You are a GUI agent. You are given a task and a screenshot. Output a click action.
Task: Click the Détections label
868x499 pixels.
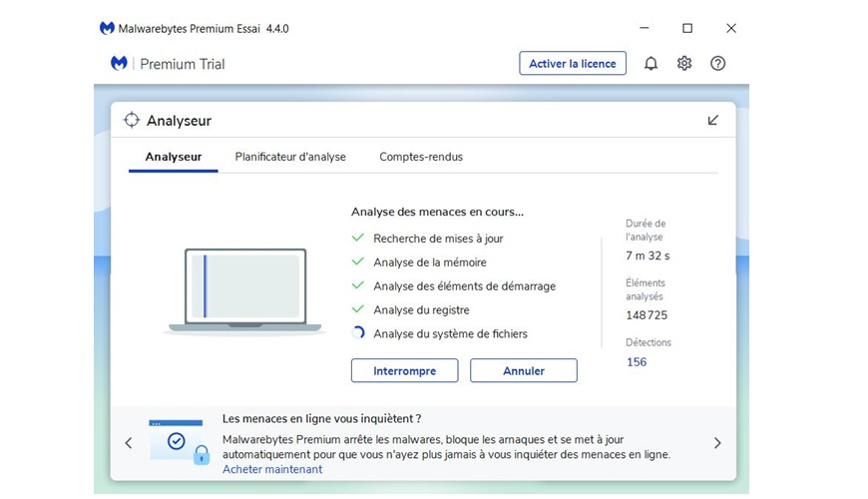pos(649,342)
